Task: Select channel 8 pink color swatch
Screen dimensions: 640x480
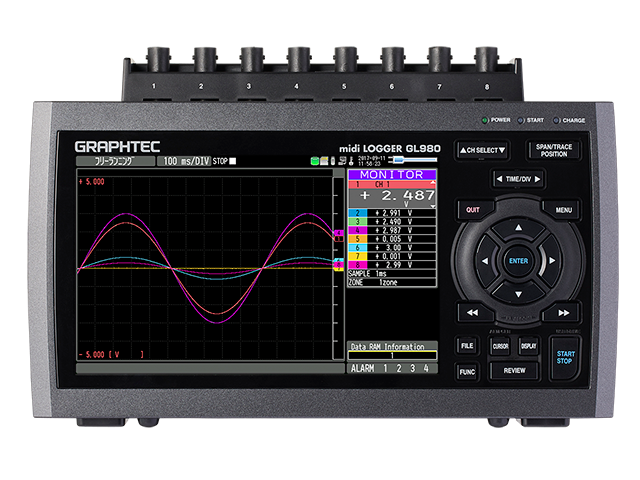Action: pos(358,264)
